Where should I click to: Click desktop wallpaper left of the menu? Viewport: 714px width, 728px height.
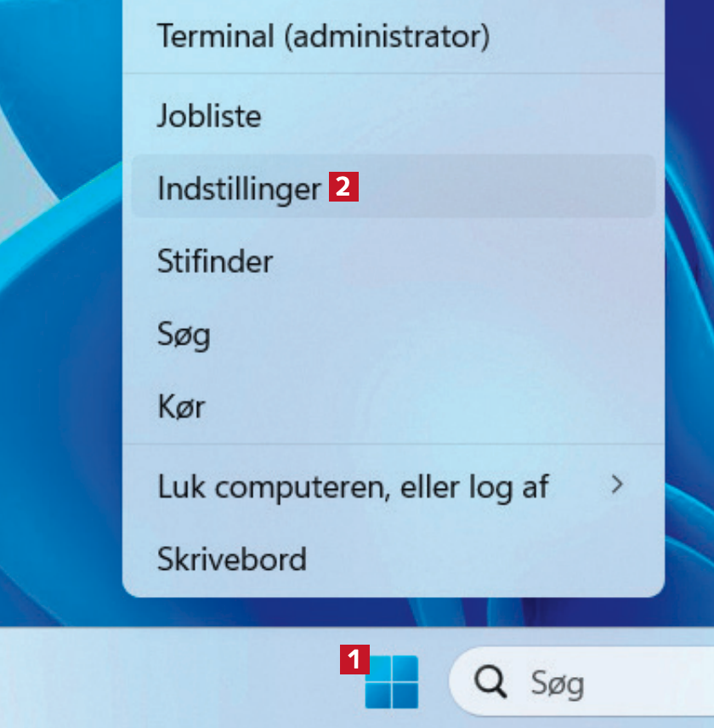59,340
